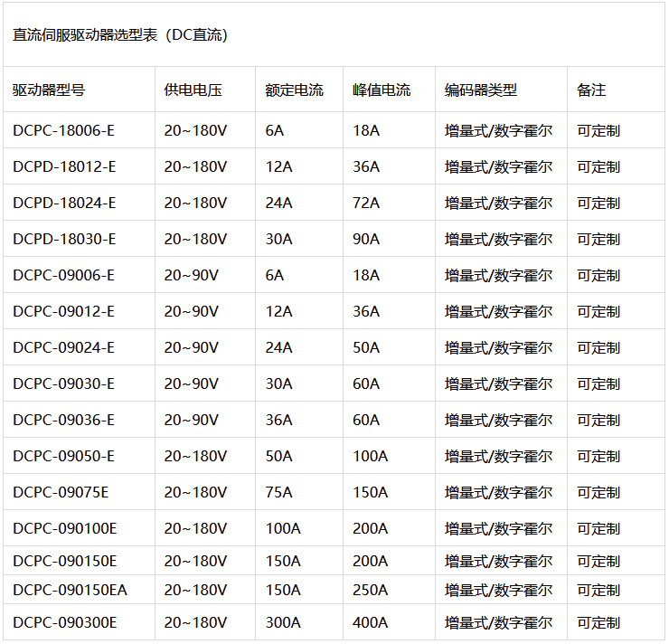Select the DCPC-09075E model cell
This screenshot has height=644, width=669.
point(61,492)
